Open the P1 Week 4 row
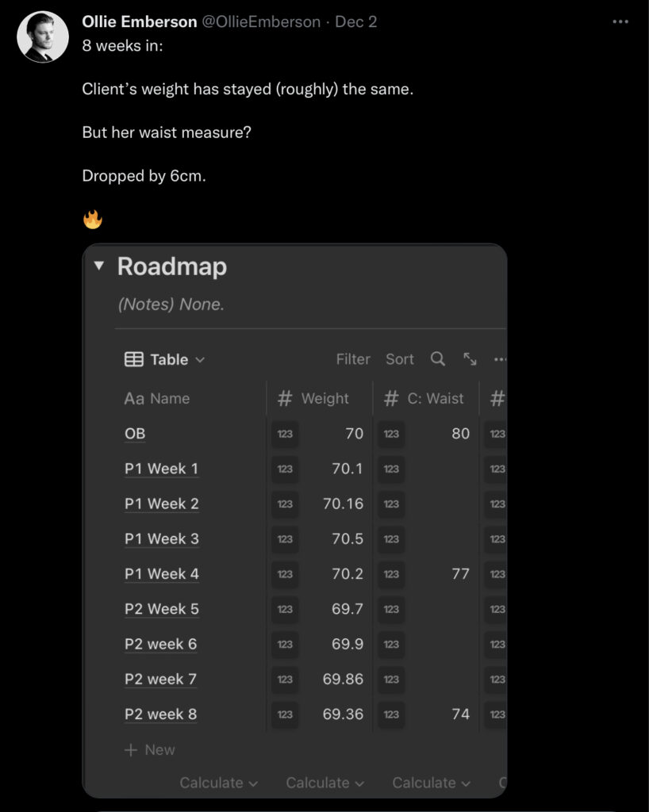649x812 pixels. coord(162,574)
